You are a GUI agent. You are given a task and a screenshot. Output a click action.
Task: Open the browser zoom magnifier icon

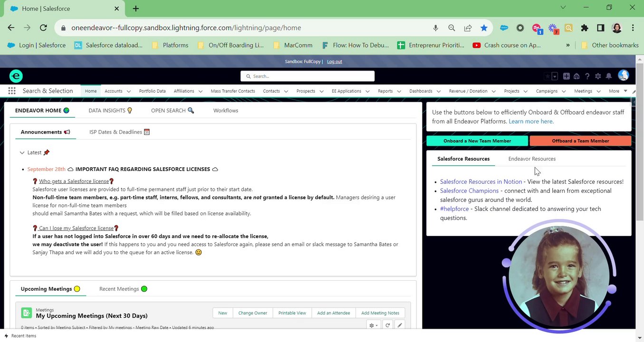pyautogui.click(x=452, y=28)
